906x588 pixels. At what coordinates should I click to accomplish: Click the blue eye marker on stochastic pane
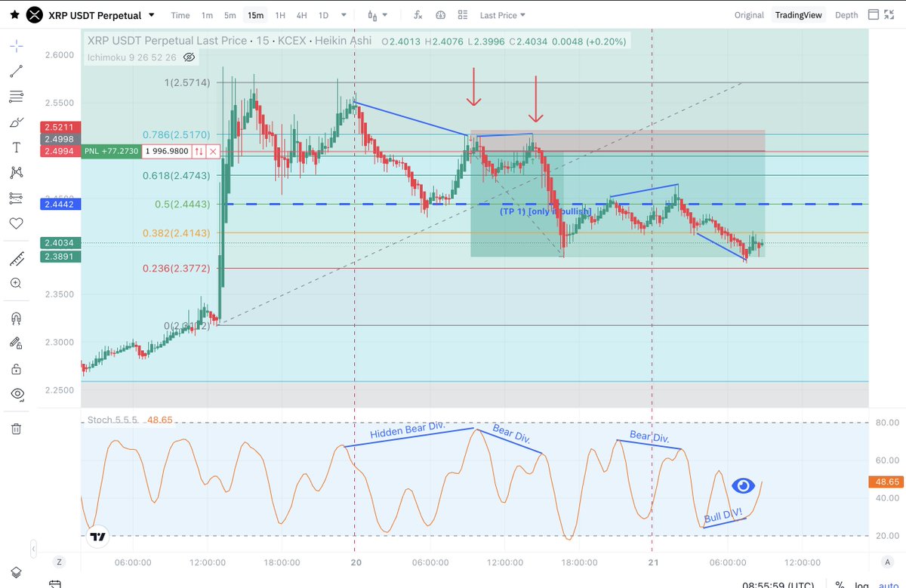pos(743,485)
